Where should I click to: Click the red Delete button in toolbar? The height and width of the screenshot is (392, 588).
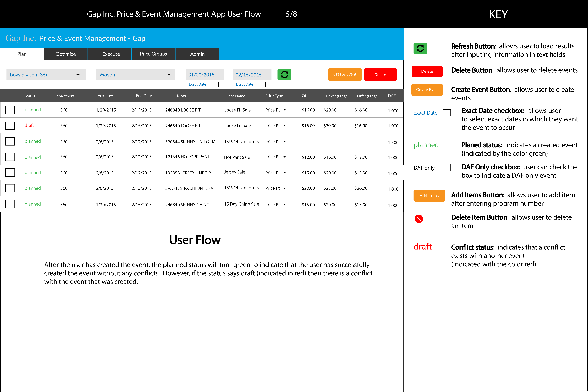(380, 74)
